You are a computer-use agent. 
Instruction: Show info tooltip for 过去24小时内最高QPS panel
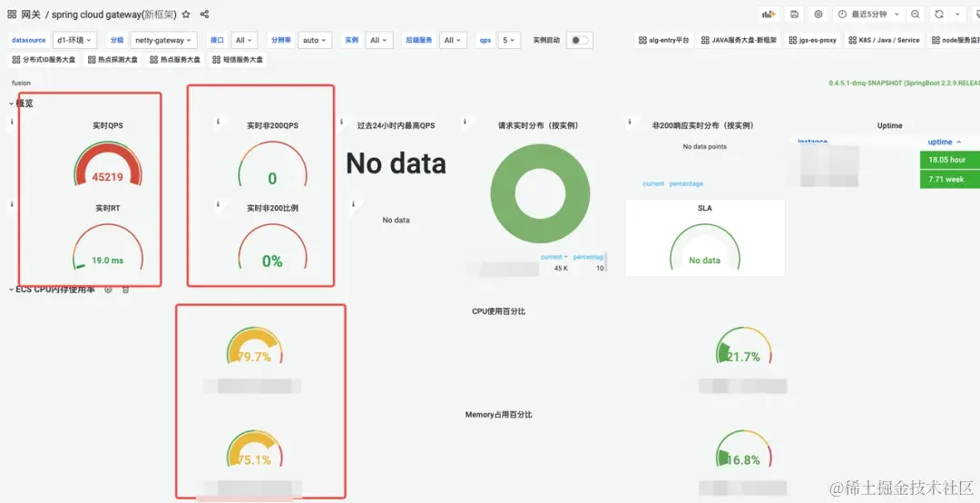click(x=341, y=122)
